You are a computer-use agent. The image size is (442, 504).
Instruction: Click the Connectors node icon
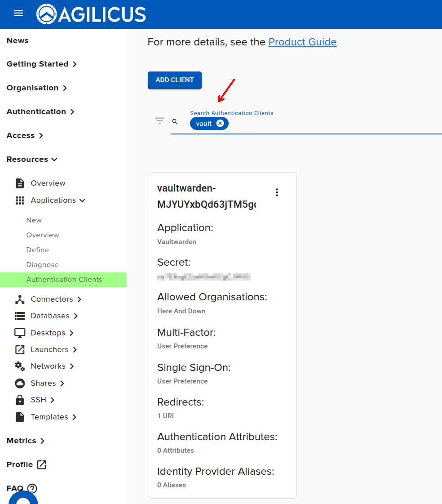pyautogui.click(x=20, y=299)
